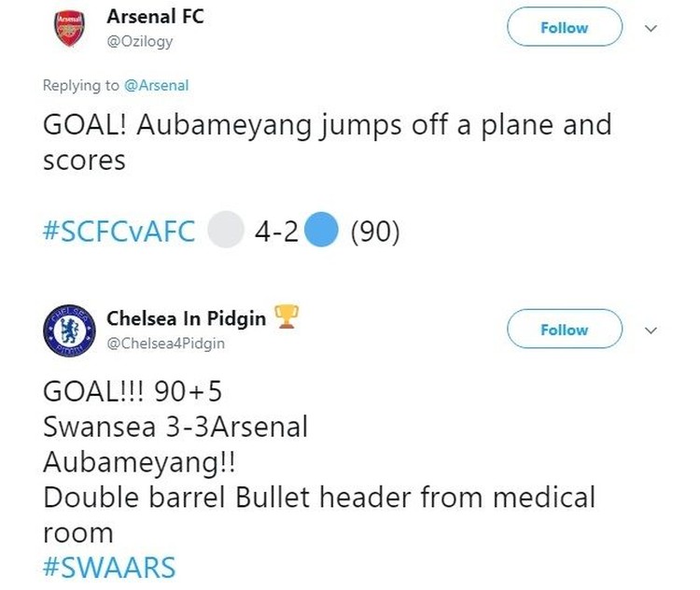Click the grey circle emoji before 4-2
The image size is (700, 590).
pyautogui.click(x=224, y=232)
